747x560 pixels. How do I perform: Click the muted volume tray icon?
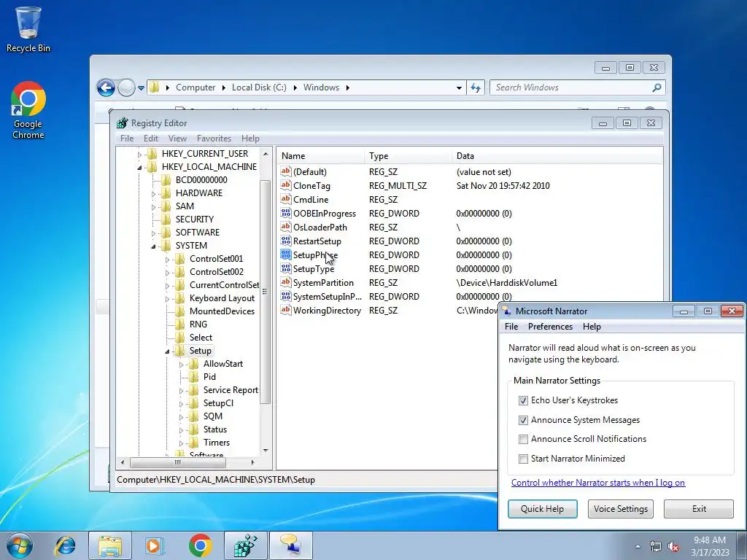tap(673, 546)
